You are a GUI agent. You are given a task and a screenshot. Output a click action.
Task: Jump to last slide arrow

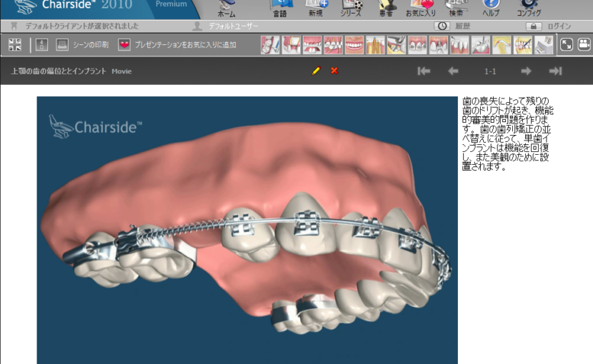click(555, 71)
